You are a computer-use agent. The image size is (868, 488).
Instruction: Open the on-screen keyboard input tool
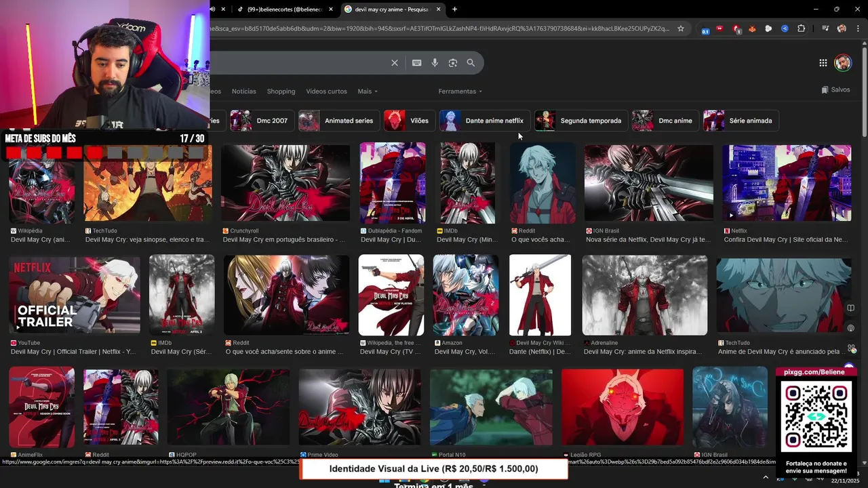[x=417, y=63]
